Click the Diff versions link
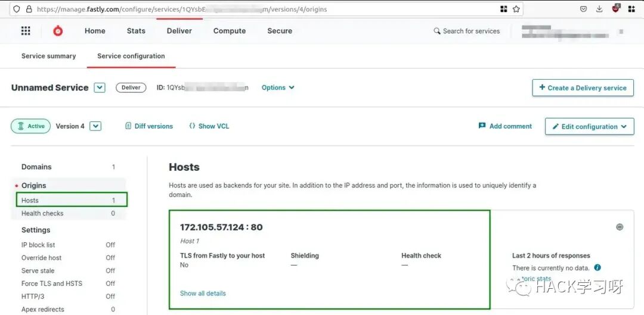 (x=149, y=126)
